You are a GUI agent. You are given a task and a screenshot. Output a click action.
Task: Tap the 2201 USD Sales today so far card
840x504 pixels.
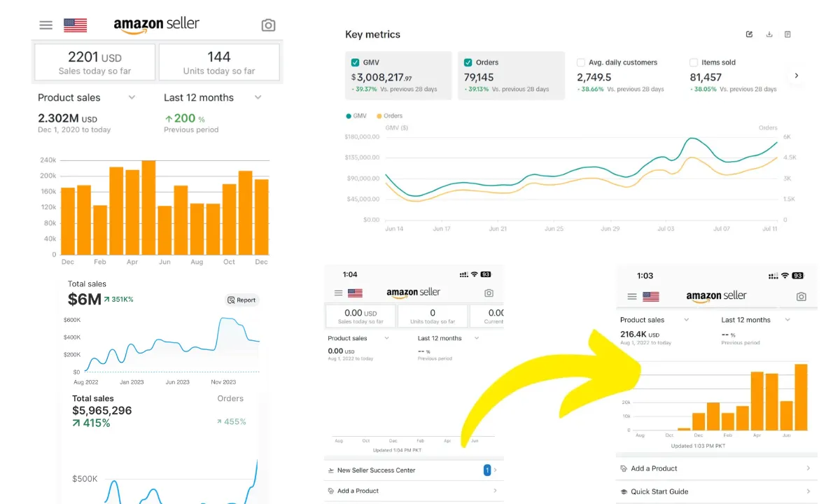point(94,62)
